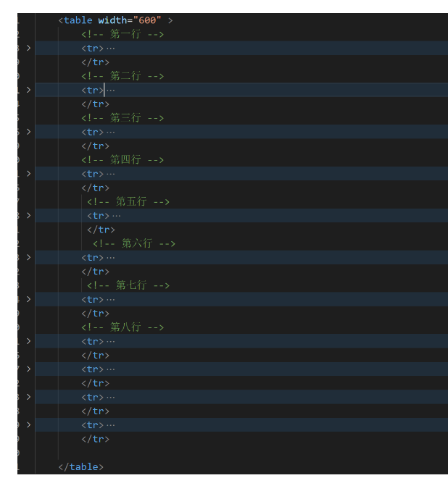Unfold the <tr> chevron below 第四行 comment
This screenshot has height=478, width=448.
(28, 174)
